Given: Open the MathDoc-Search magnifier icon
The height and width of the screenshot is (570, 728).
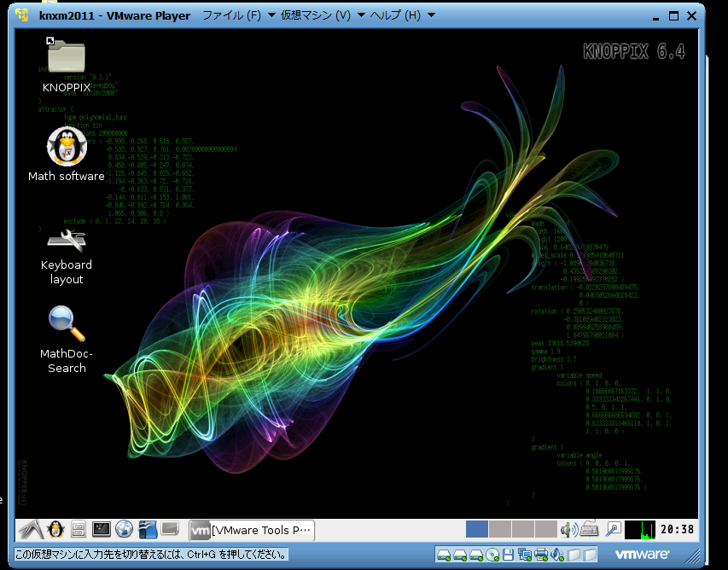Looking at the screenshot, I should 67,323.
